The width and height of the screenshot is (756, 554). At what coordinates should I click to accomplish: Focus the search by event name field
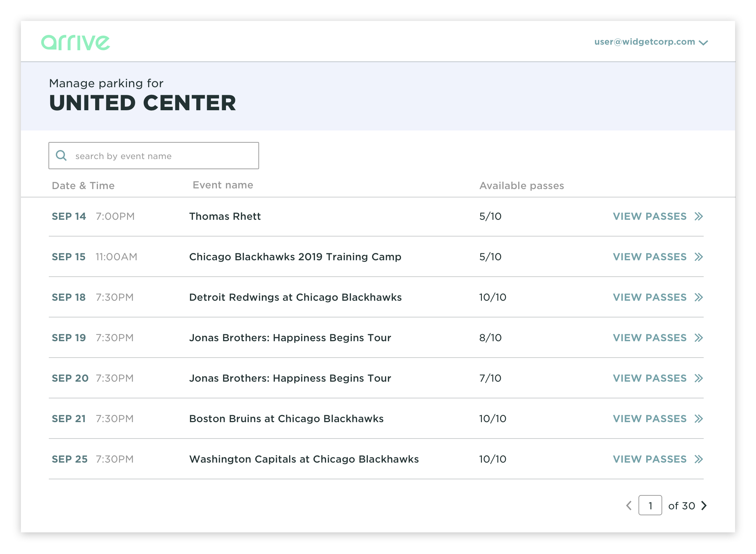tap(154, 156)
